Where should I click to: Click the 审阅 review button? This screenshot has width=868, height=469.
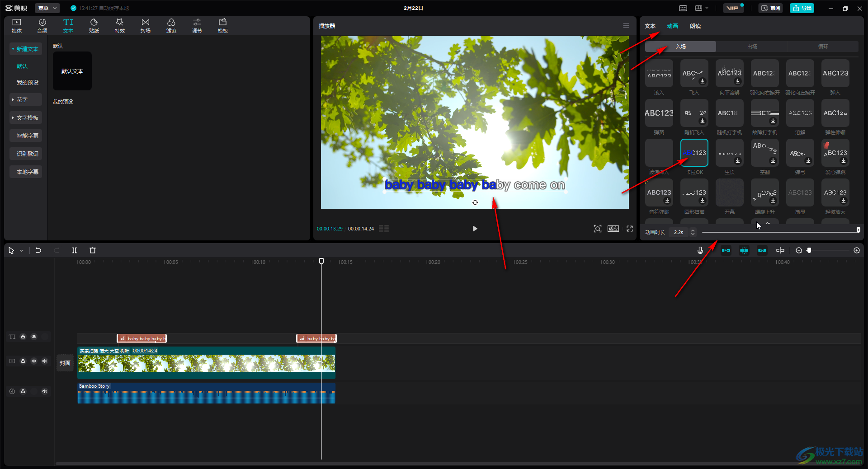click(x=770, y=8)
